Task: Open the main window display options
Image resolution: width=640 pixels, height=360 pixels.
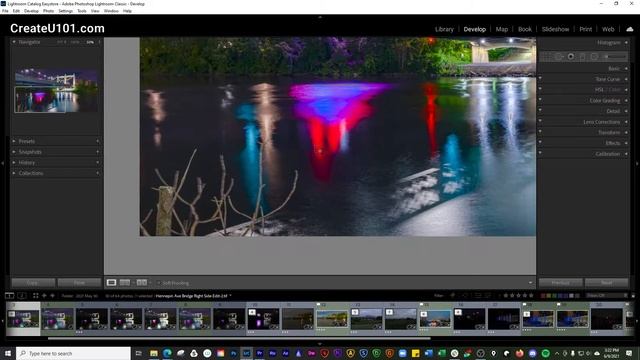Action: pyautogui.click(x=9, y=296)
